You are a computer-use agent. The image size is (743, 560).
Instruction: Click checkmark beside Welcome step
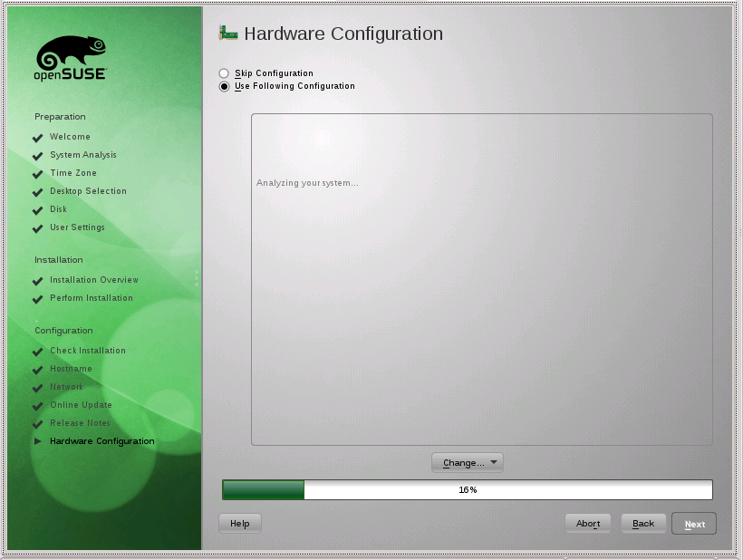[37, 138]
